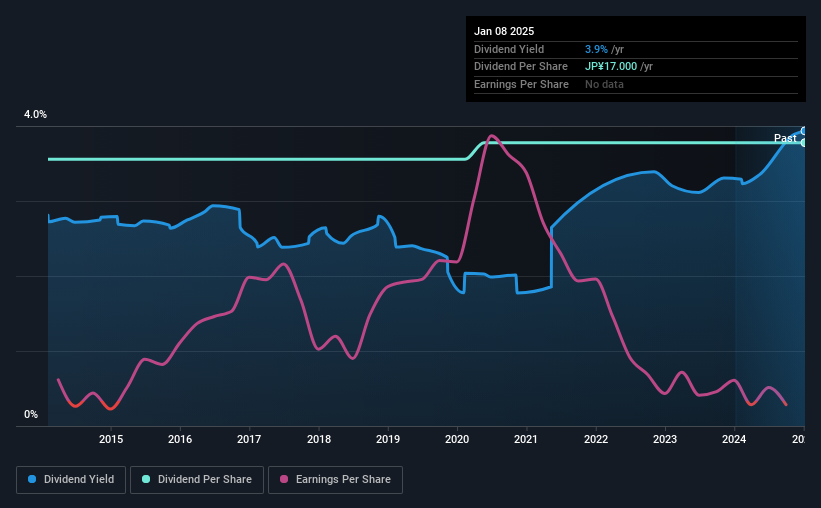Click the tooltip's Earnings Per Share row label

(521, 84)
